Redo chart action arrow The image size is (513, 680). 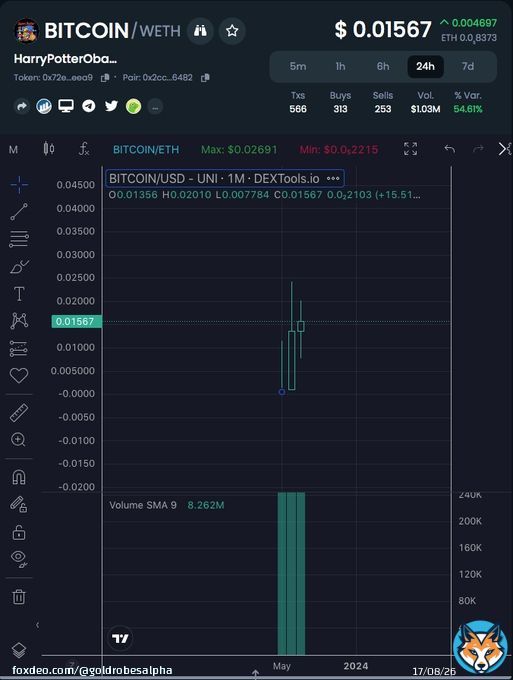coord(478,150)
